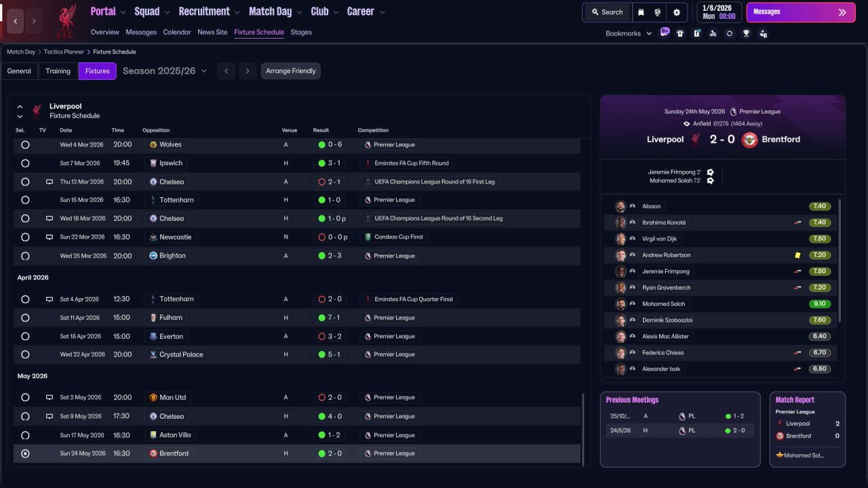The image size is (868, 488).
Task: Go to next season with right chevron button
Action: (248, 71)
